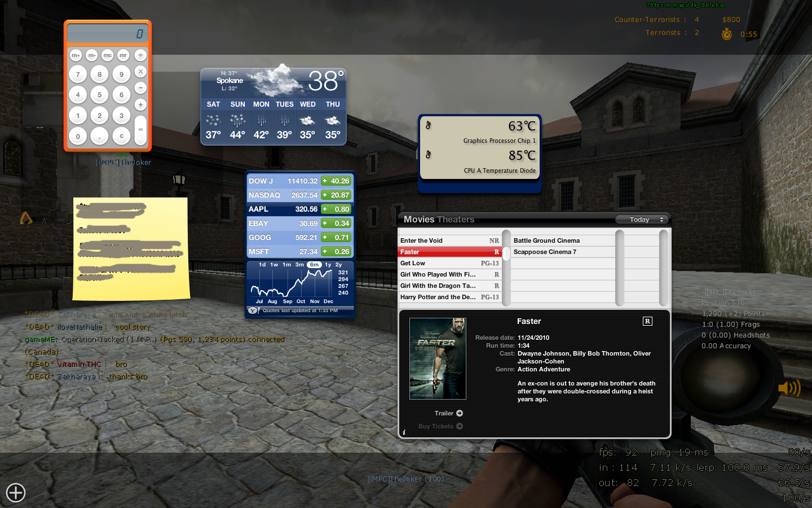Viewport: 812px width, 508px height.
Task: Toggle DOW J change value display
Action: (x=336, y=181)
